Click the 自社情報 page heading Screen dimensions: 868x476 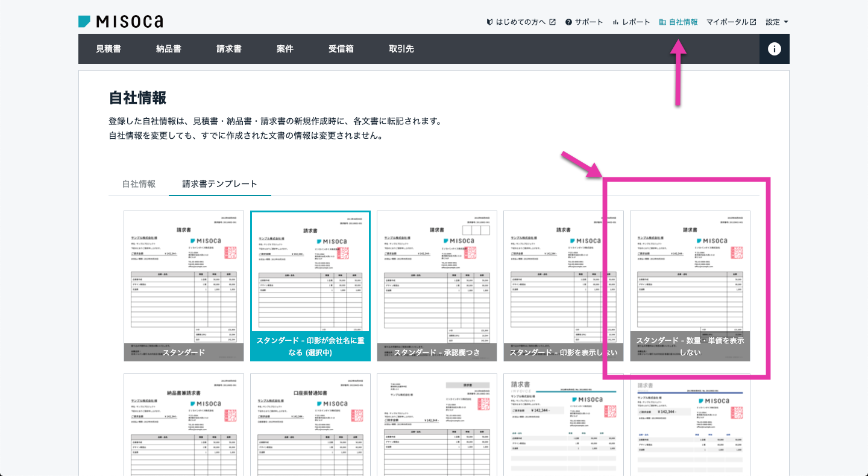coord(137,98)
